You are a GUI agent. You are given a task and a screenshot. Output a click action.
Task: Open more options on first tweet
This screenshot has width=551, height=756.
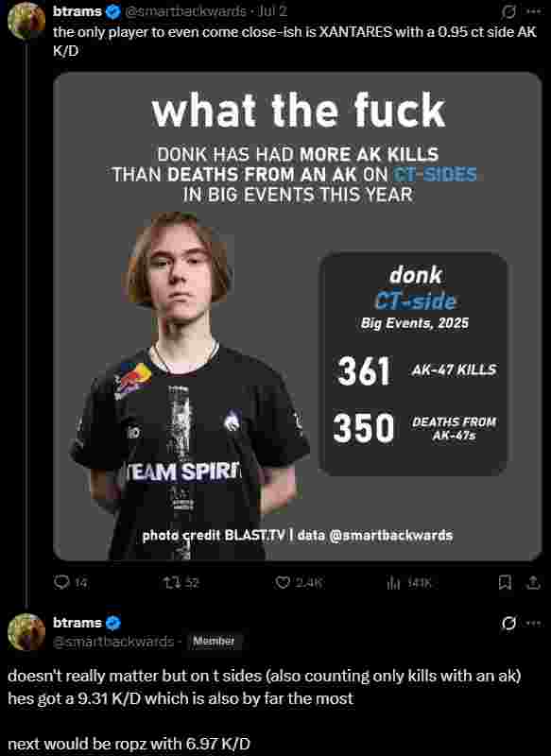tap(533, 11)
